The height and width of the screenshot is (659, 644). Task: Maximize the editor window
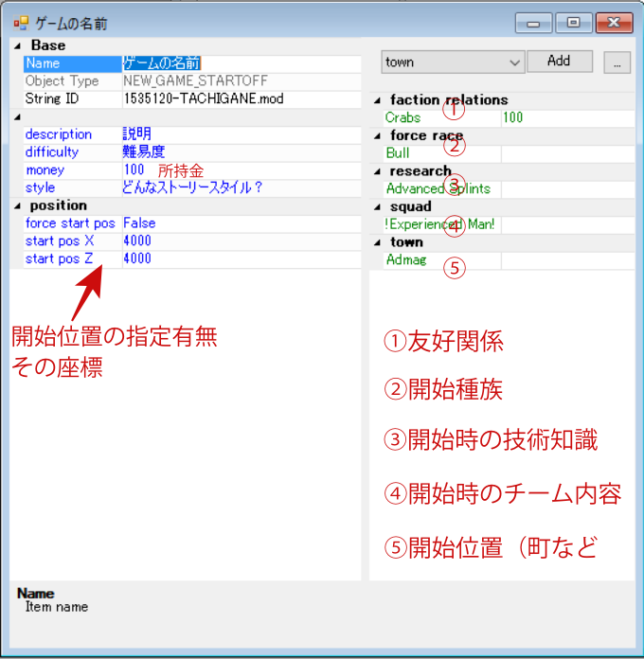click(573, 23)
